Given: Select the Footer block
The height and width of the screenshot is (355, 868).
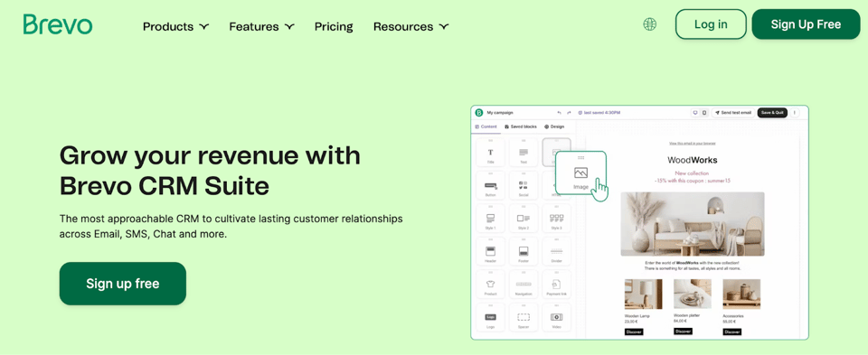Looking at the screenshot, I should click(x=524, y=251).
